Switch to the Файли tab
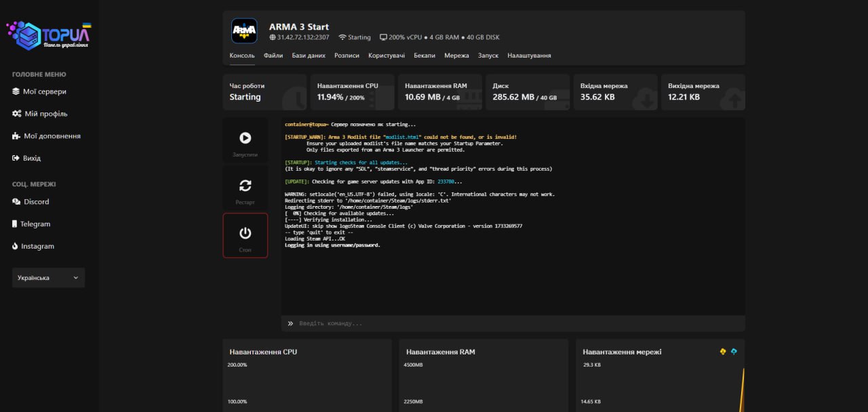This screenshot has height=412, width=868. (x=273, y=56)
